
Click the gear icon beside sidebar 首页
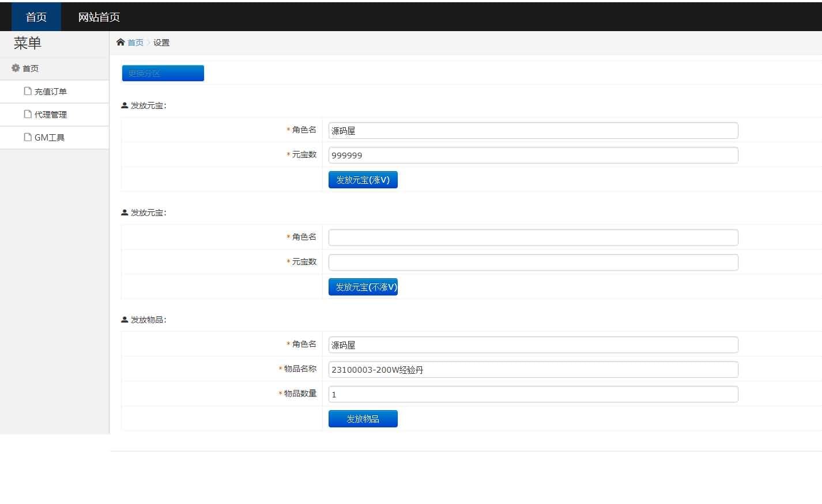[16, 68]
